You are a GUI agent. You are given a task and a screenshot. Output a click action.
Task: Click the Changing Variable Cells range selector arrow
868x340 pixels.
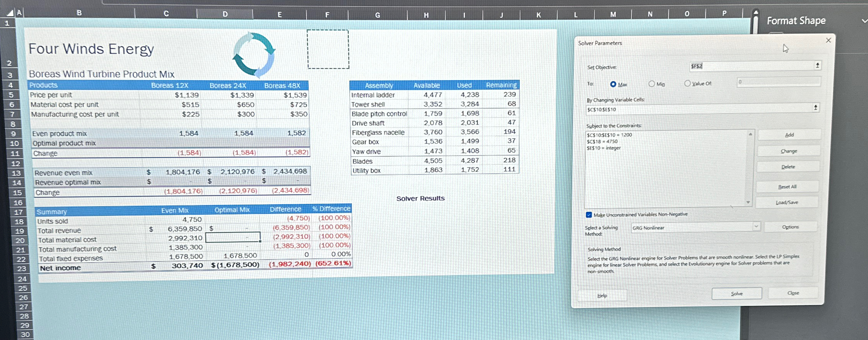click(x=815, y=108)
